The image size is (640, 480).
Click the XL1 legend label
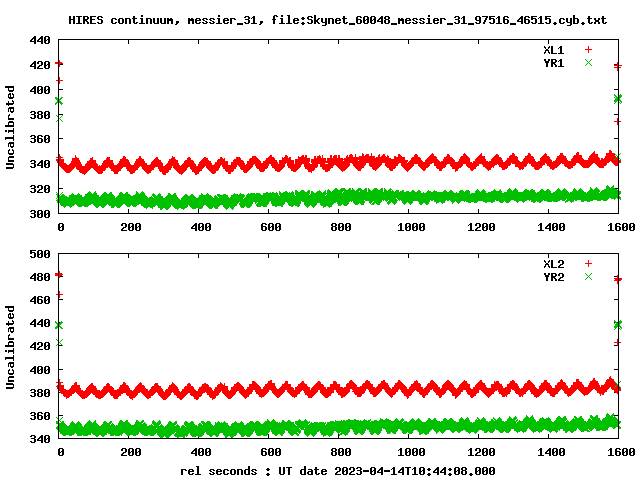[553, 50]
